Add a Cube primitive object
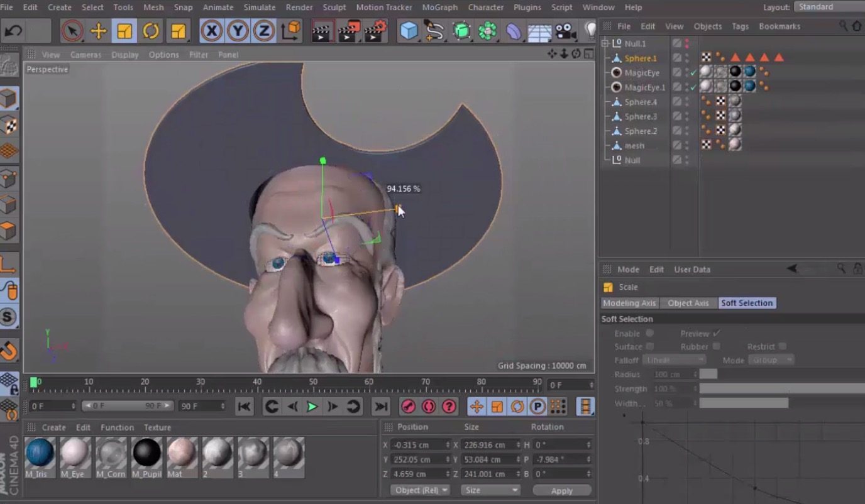 [x=409, y=31]
